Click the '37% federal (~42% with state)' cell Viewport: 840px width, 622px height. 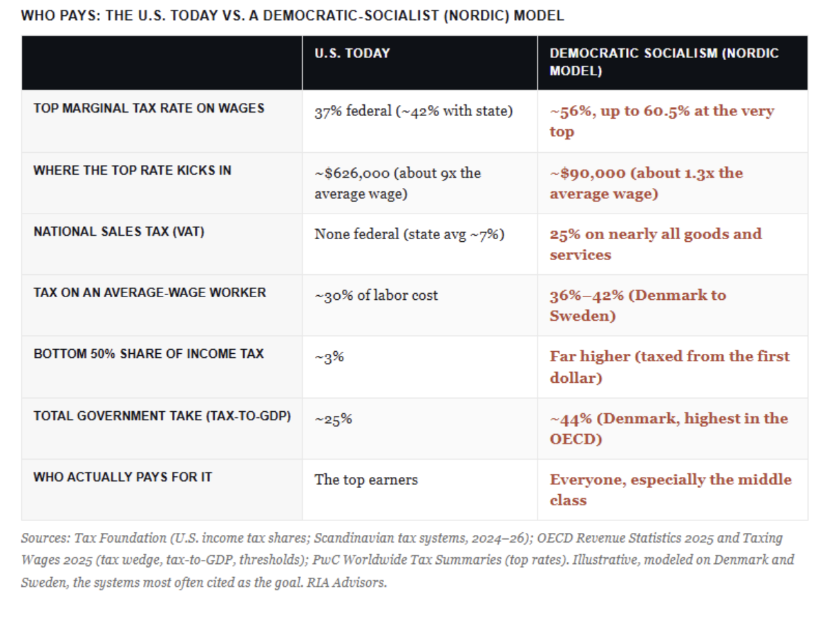[414, 111]
